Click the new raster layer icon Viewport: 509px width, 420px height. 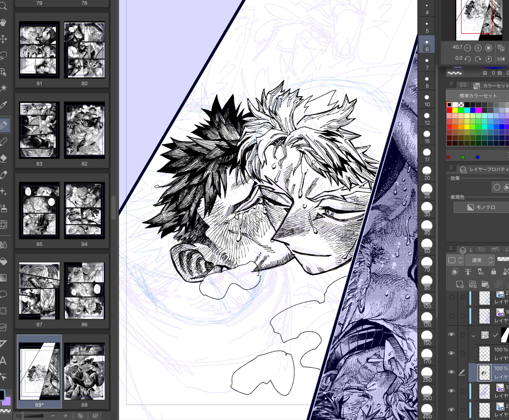point(460,284)
